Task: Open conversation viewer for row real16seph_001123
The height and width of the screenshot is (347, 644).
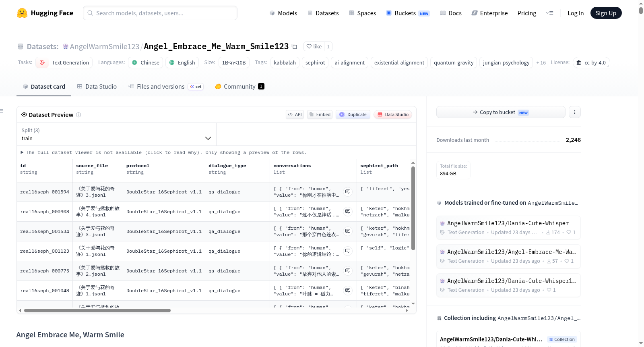Action: [348, 251]
